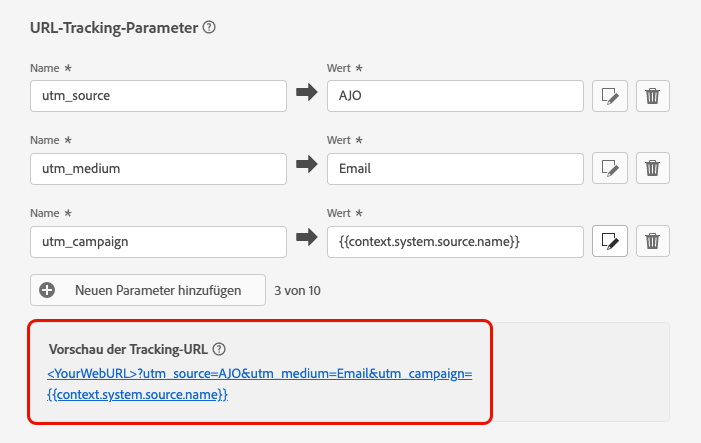The height and width of the screenshot is (443, 701).
Task: Focus the utm_campaign name input
Action: tap(158, 241)
